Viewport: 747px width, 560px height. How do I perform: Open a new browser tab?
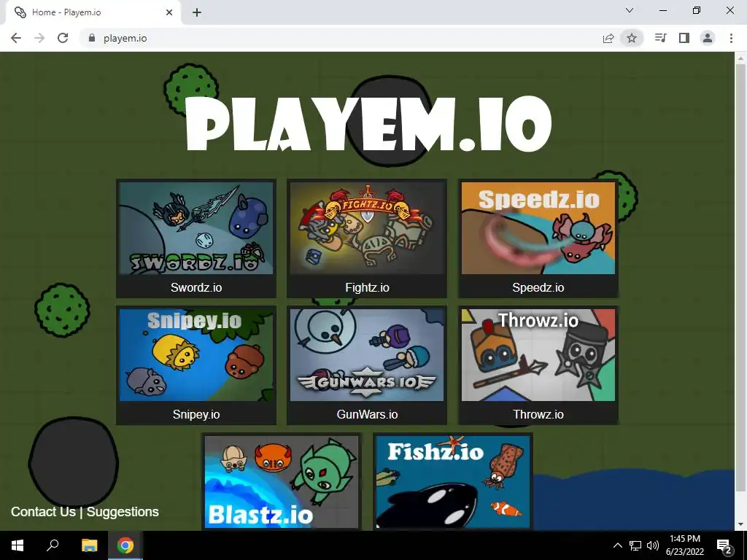click(x=197, y=12)
